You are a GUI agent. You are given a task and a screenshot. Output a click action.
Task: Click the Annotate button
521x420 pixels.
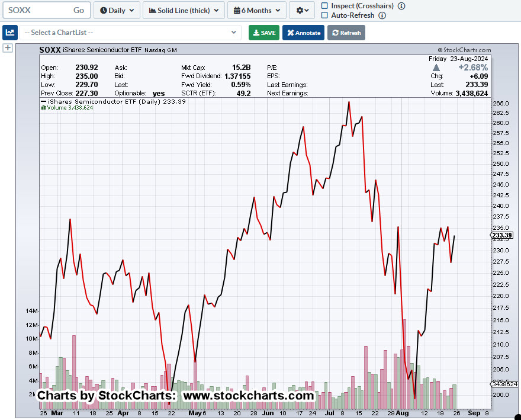303,33
